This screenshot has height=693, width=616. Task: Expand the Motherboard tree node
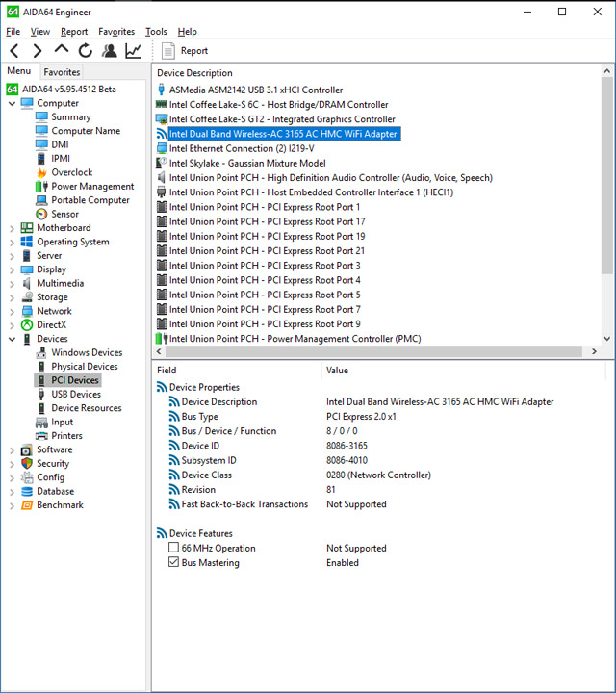(x=12, y=228)
